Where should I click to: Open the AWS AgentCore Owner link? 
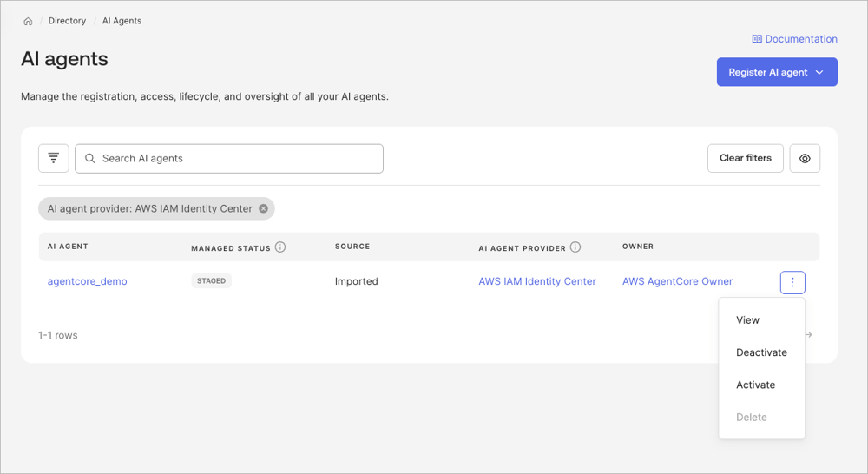tap(677, 281)
